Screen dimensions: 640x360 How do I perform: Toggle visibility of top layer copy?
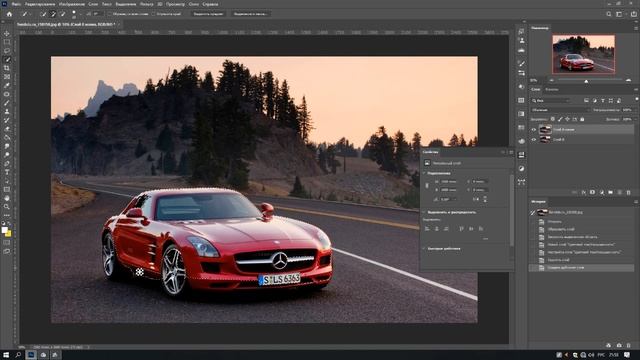[x=533, y=129]
